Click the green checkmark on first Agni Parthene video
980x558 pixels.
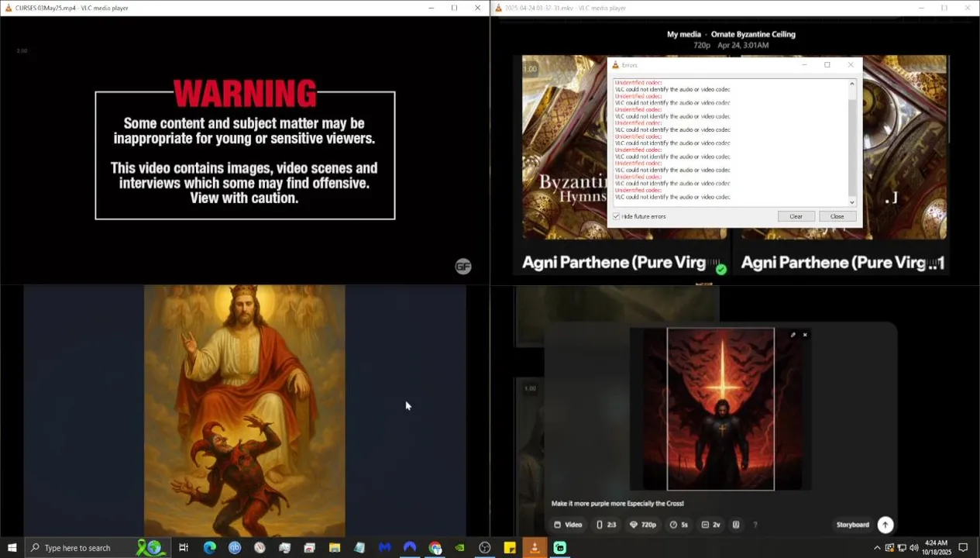click(x=721, y=270)
